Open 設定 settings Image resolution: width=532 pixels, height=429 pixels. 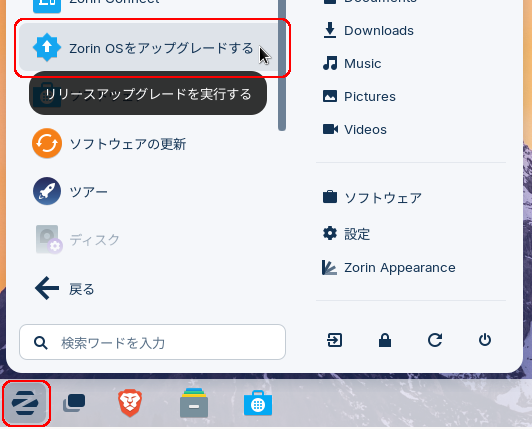pyautogui.click(x=411, y=234)
